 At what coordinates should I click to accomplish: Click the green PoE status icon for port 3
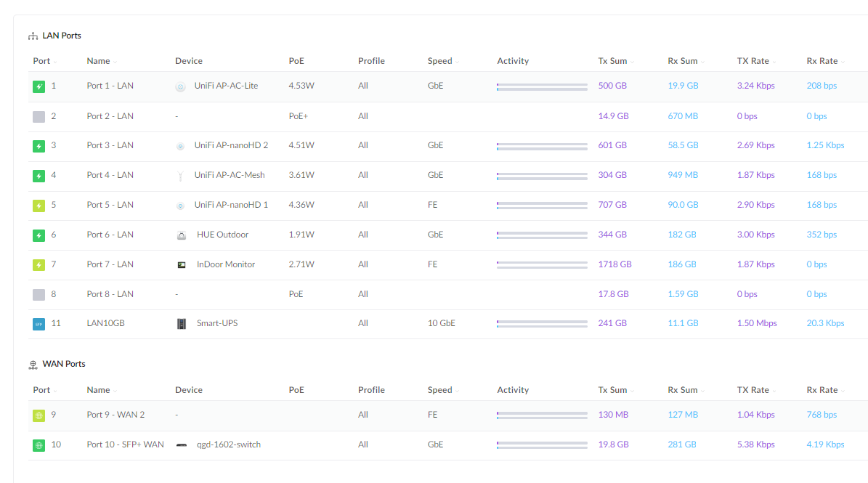coord(38,146)
